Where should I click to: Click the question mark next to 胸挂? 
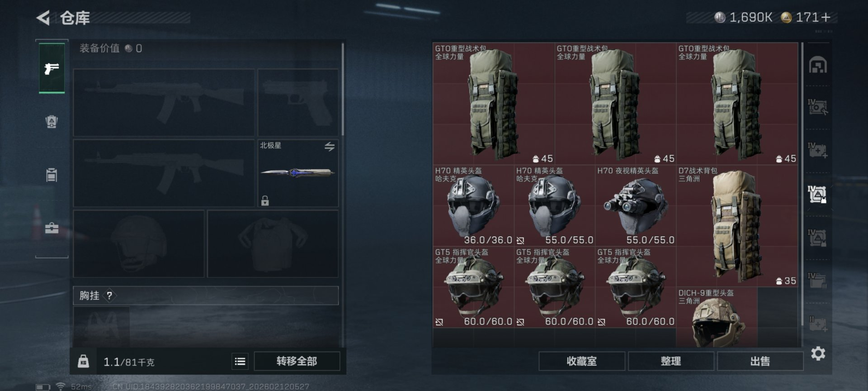pyautogui.click(x=109, y=296)
